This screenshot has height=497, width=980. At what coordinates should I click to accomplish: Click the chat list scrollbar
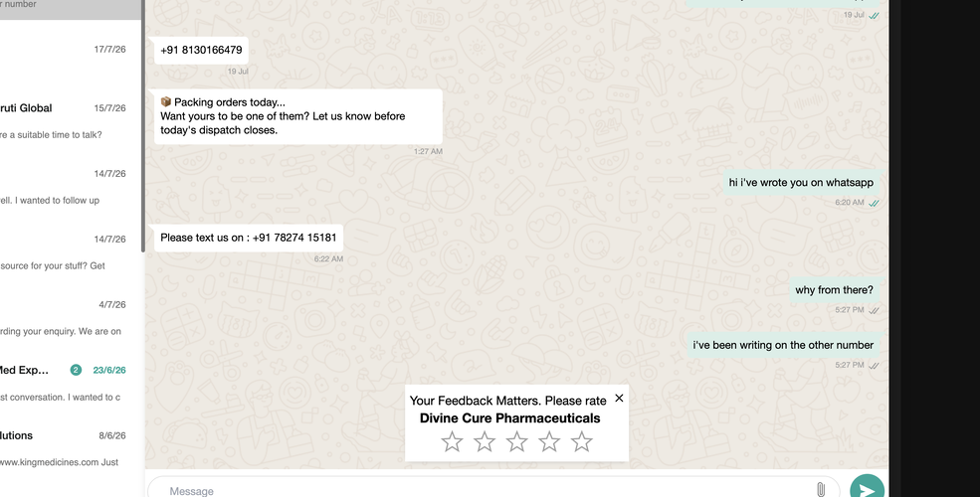pyautogui.click(x=143, y=125)
